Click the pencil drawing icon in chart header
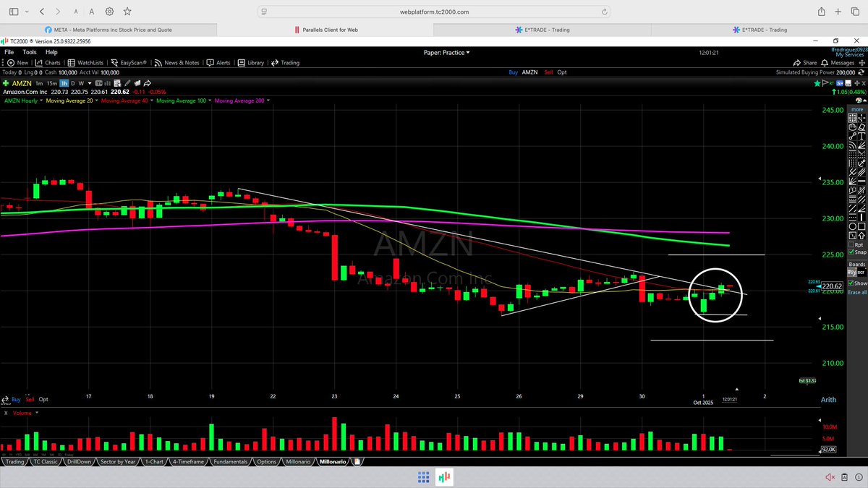The image size is (868, 488). (x=127, y=83)
